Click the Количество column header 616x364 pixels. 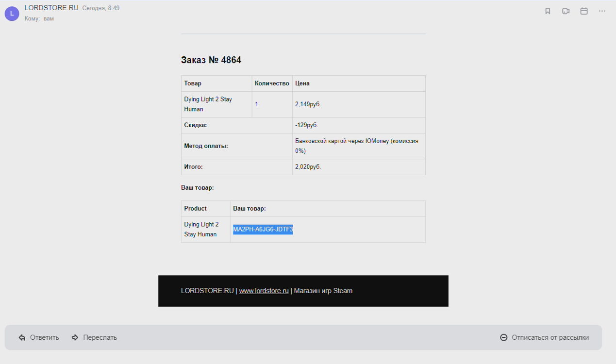[272, 83]
